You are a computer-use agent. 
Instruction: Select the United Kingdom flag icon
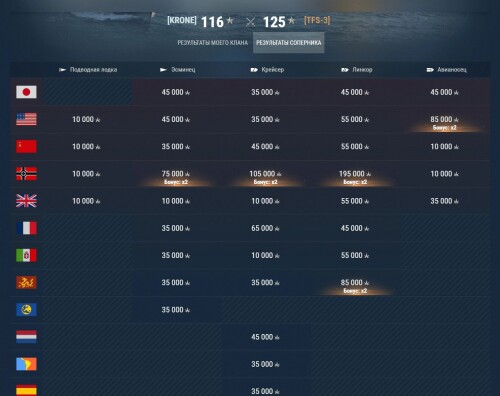(x=26, y=201)
